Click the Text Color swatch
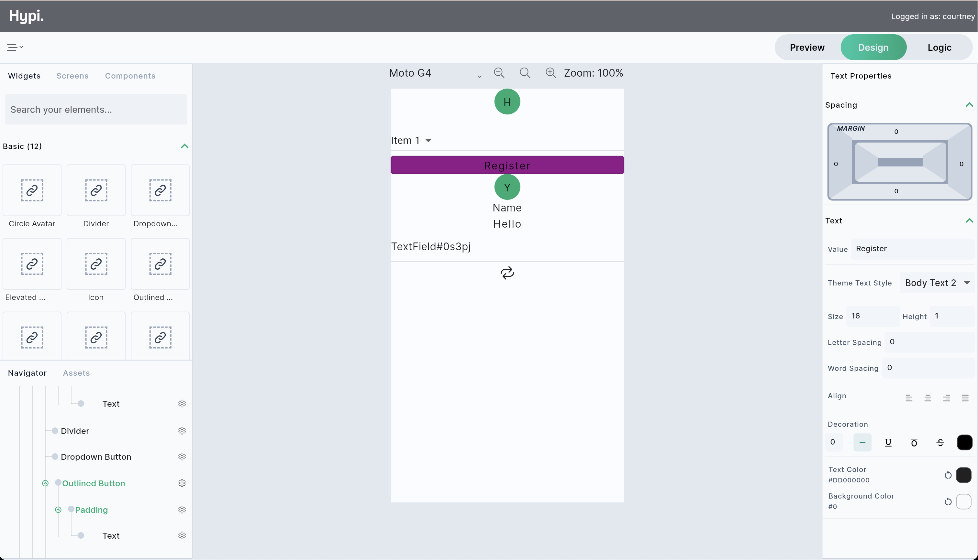 [964, 475]
